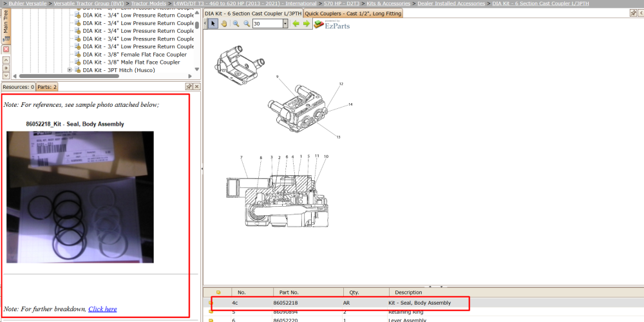Select tree item DIA Kit - 3/8" Female Flat Face Coupler

coord(135,54)
